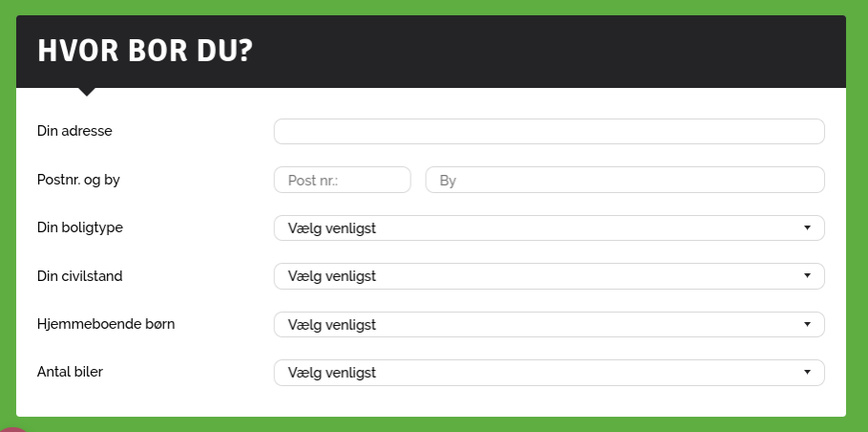
Task: Click the triangle pointer below the dark header
Action: coord(86,92)
